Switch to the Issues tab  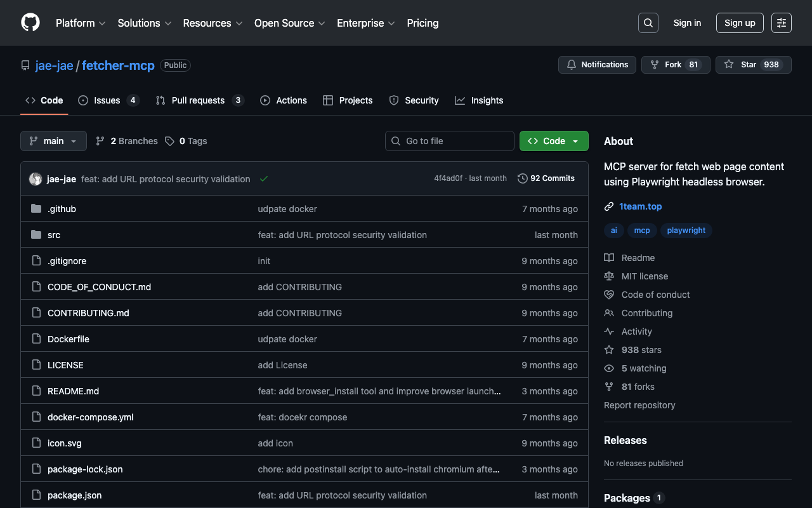coord(108,100)
